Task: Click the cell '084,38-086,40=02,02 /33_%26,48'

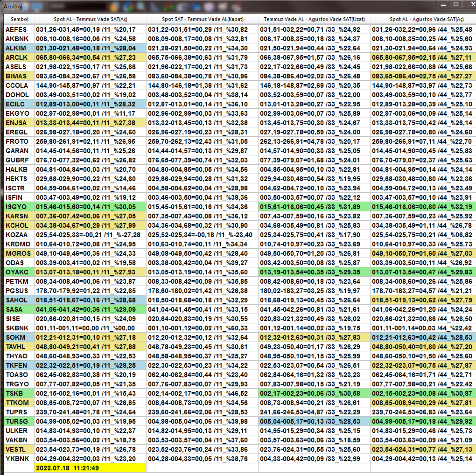Action: [x=314, y=76]
